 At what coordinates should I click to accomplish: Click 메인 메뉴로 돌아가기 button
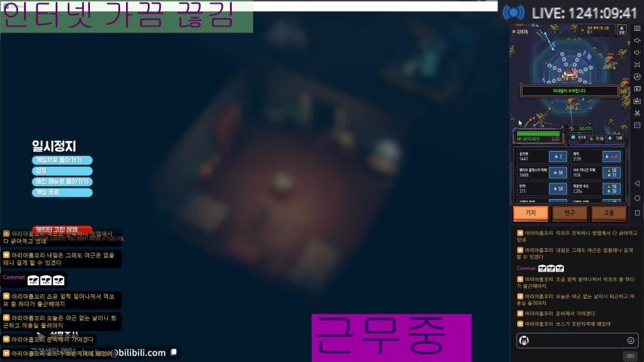point(62,182)
